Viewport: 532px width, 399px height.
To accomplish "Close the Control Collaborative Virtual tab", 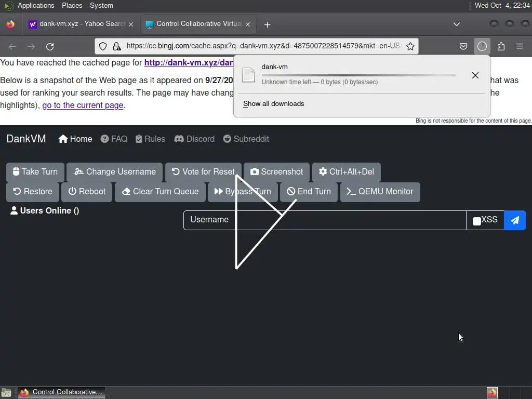I will click(x=248, y=24).
